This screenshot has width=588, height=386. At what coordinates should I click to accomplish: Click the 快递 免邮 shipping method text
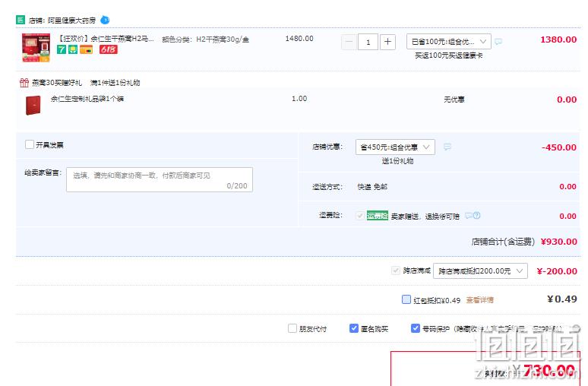(372, 187)
